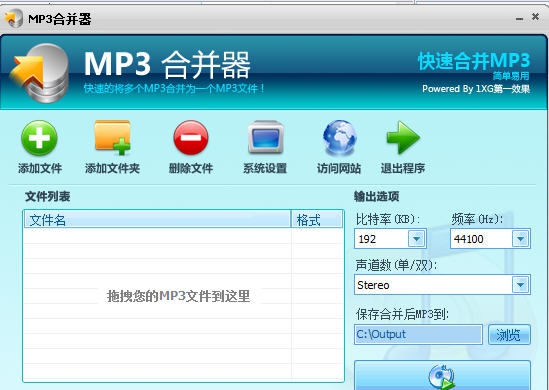Image resolution: width=549 pixels, height=390 pixels.
Task: Expand the Stereo channel dropdown
Action: coord(521,285)
